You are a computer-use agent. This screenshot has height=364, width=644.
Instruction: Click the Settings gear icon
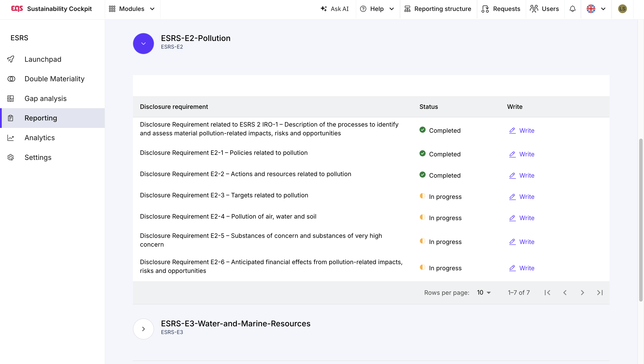point(11,157)
